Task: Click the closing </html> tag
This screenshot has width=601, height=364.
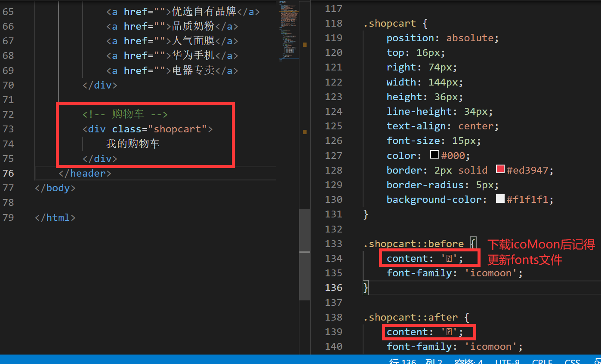Action: click(x=55, y=217)
